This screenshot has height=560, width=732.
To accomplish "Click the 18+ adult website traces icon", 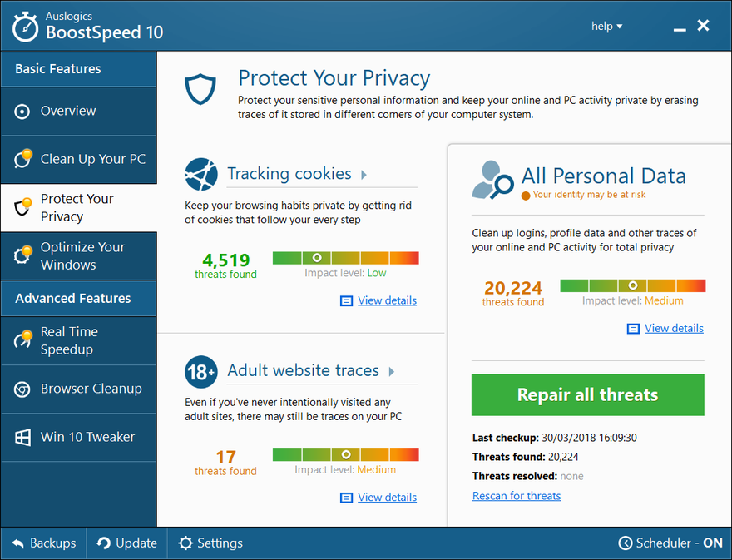I will pos(201,372).
